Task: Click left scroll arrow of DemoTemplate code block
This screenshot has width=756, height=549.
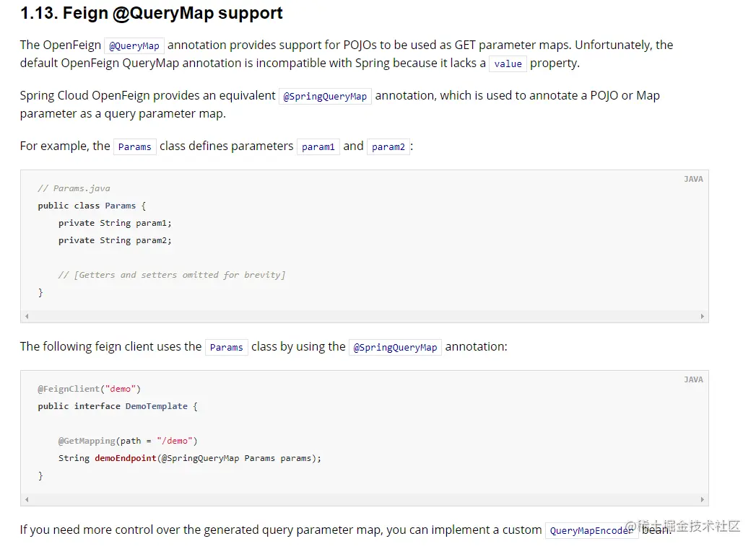Action: tap(27, 499)
